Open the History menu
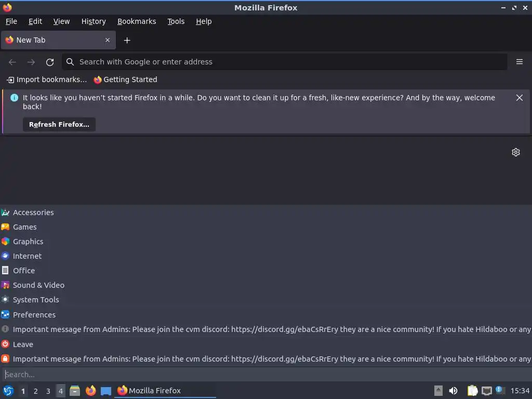The width and height of the screenshot is (532, 399). point(94,21)
